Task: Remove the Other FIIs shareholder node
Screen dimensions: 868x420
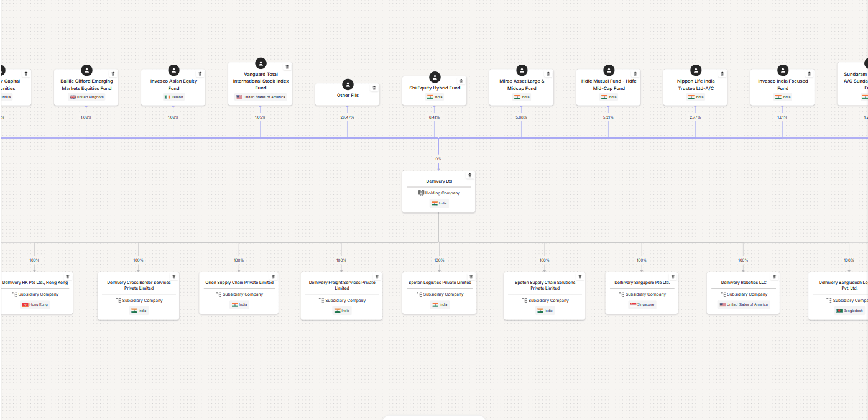Action: point(374,88)
